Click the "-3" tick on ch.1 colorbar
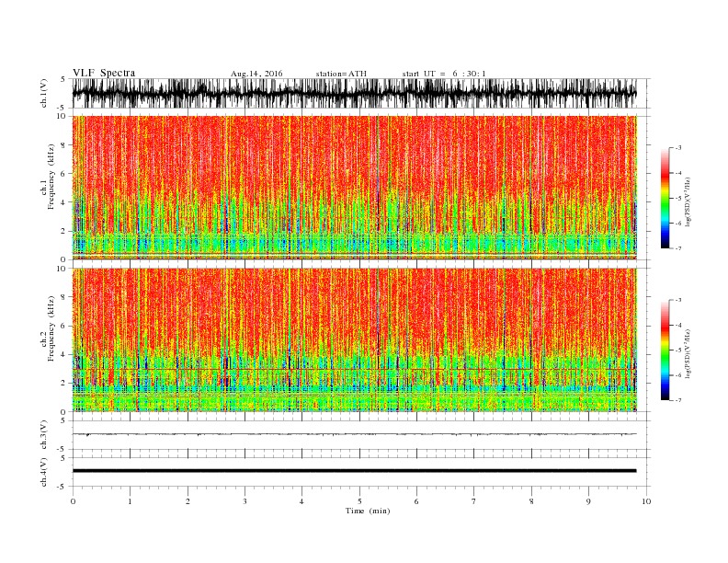This screenshot has height=563, width=728. click(x=677, y=148)
